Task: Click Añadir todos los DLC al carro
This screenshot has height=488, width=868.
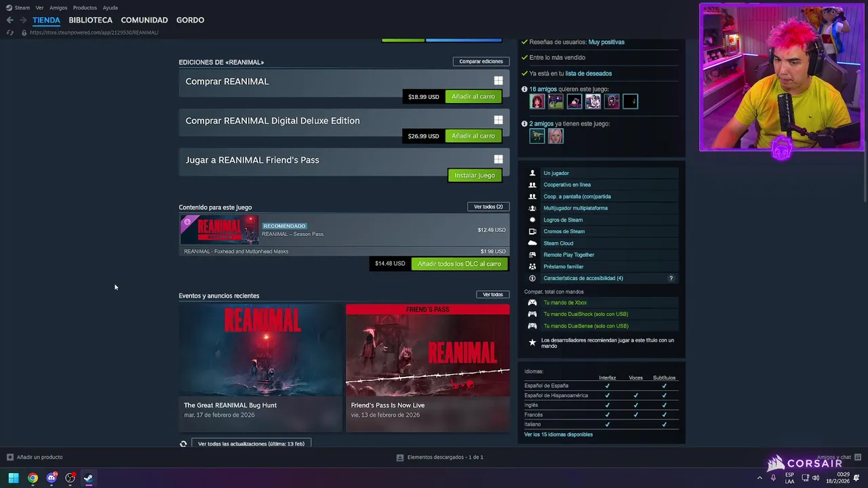Action: click(459, 264)
